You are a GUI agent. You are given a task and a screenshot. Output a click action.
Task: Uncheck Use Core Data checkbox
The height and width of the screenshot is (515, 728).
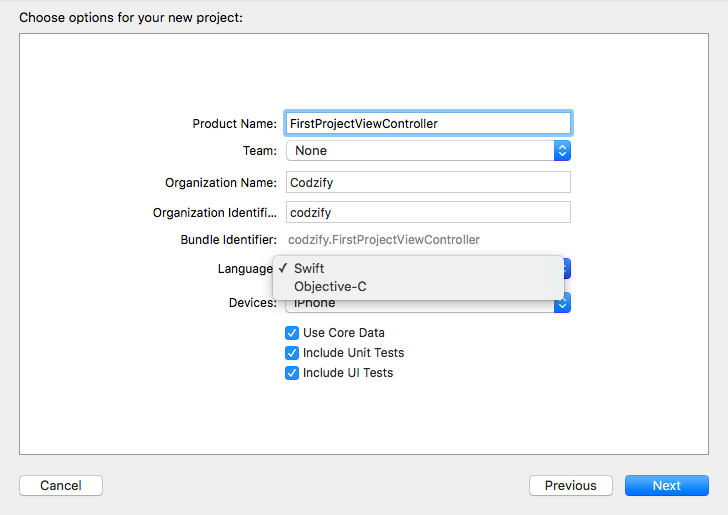pyautogui.click(x=292, y=333)
